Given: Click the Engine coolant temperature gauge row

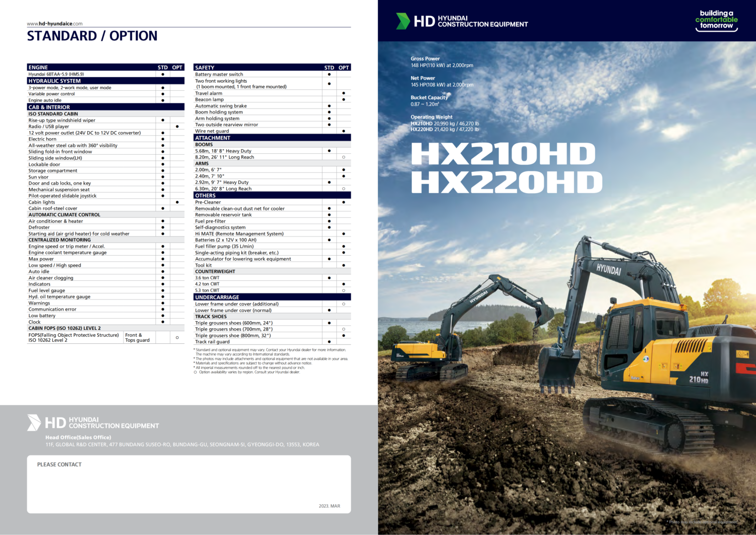Looking at the screenshot, I should tap(106, 253).
